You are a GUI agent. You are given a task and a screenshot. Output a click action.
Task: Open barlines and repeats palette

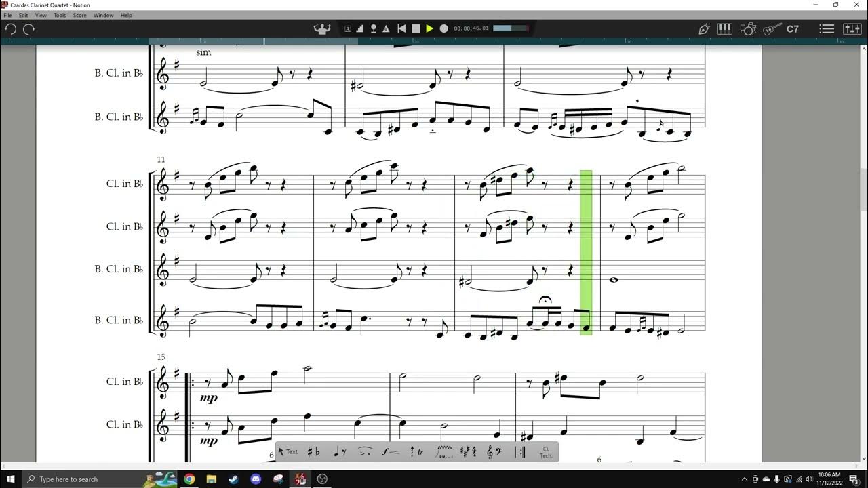click(x=521, y=451)
